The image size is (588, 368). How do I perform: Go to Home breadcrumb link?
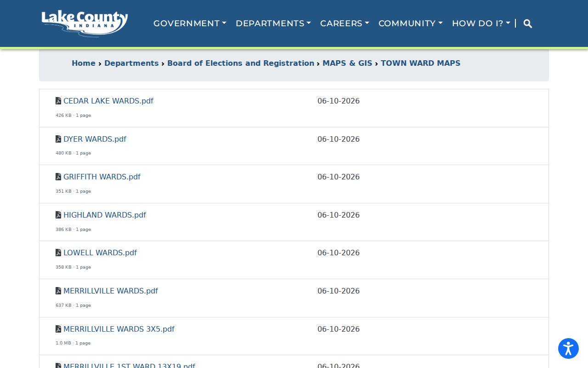pyautogui.click(x=84, y=63)
